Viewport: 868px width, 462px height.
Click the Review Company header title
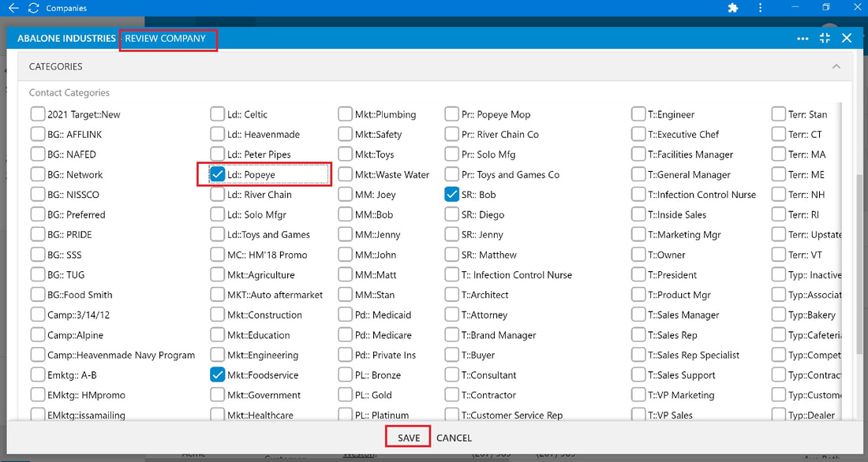[165, 38]
